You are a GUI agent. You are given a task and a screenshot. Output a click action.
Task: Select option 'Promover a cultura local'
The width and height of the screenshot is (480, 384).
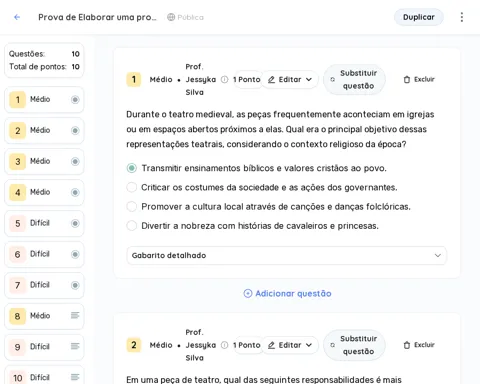(x=132, y=207)
